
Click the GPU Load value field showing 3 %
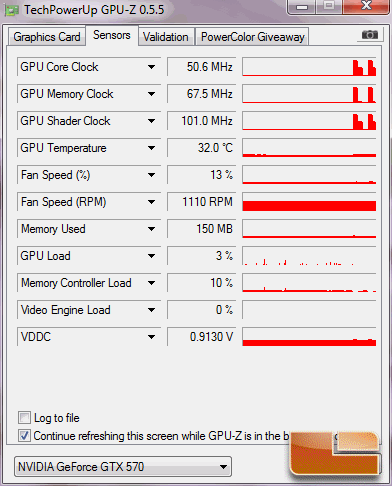tap(201, 256)
